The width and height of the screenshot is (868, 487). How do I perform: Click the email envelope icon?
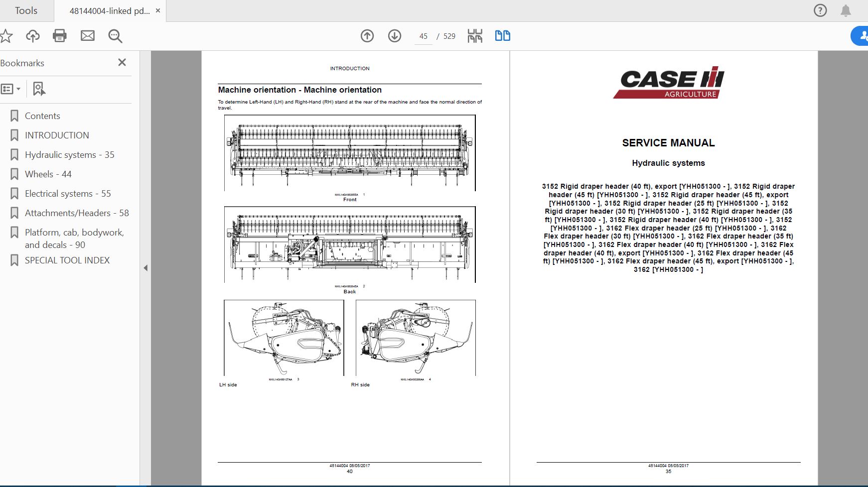(88, 36)
